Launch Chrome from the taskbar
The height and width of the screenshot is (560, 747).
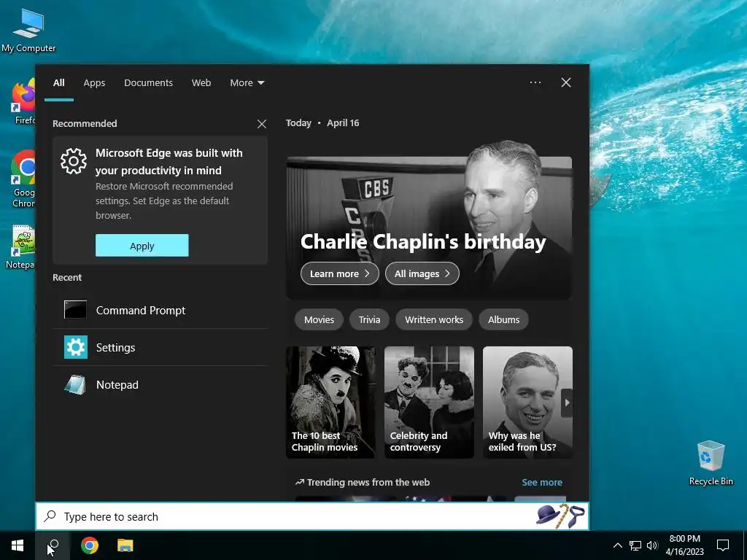(x=90, y=545)
